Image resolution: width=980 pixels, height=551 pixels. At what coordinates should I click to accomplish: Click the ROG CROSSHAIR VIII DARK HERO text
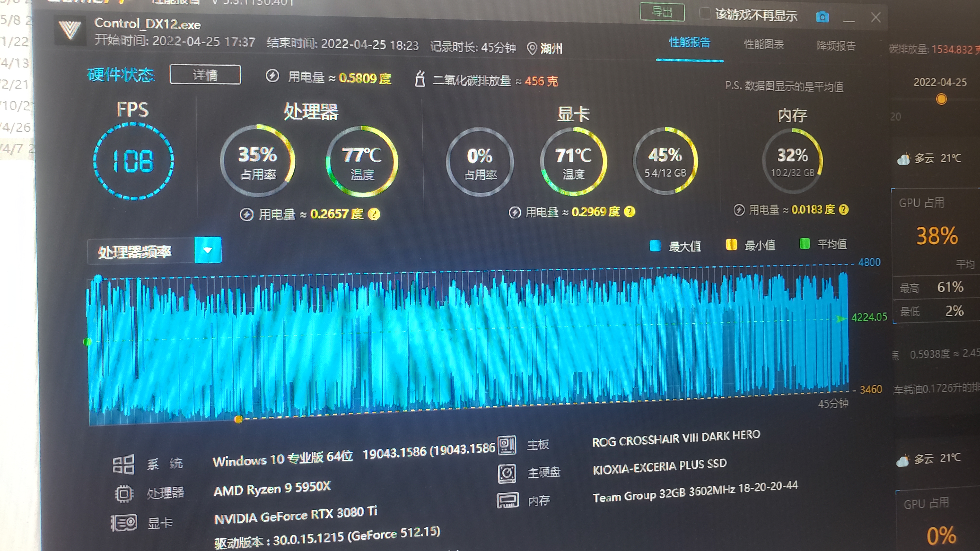pos(676,439)
